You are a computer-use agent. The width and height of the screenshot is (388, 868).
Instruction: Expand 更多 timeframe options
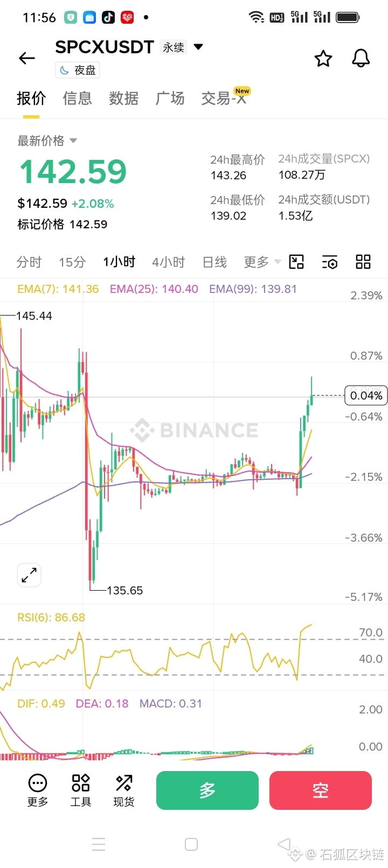[262, 262]
